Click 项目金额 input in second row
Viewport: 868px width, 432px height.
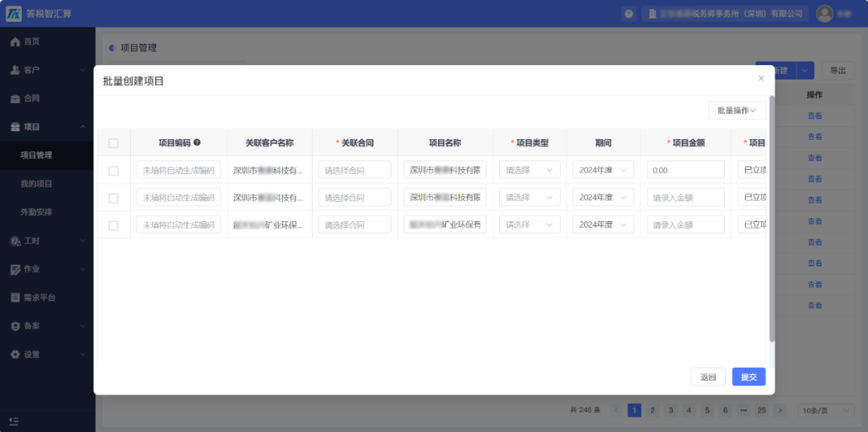point(686,197)
